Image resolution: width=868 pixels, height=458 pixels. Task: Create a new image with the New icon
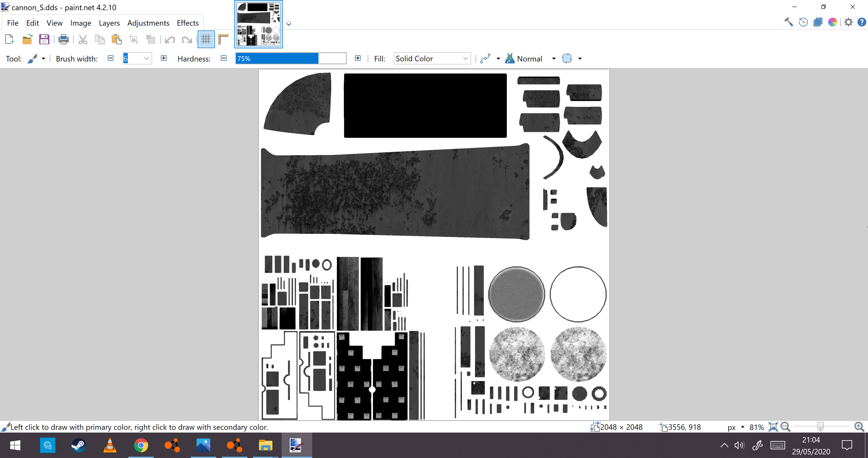click(x=10, y=39)
